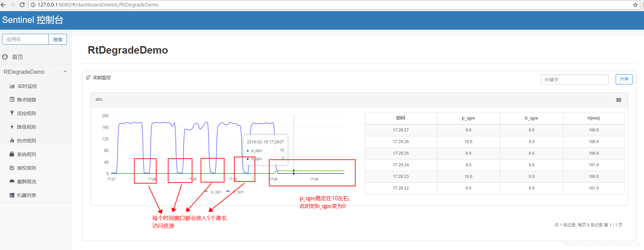The width and height of the screenshot is (644, 250).
Task: Select the 17:29:27 table row time
Action: pyautogui.click(x=401, y=130)
